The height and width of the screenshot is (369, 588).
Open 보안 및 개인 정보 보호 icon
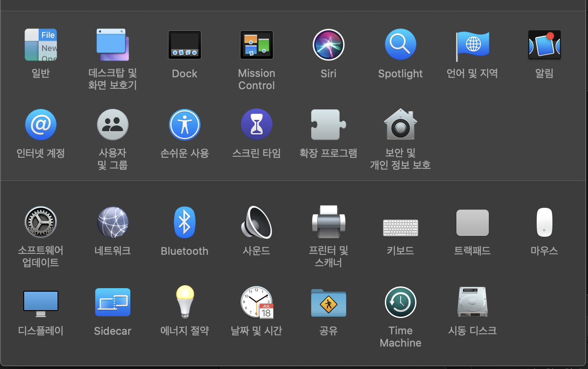[x=401, y=124]
